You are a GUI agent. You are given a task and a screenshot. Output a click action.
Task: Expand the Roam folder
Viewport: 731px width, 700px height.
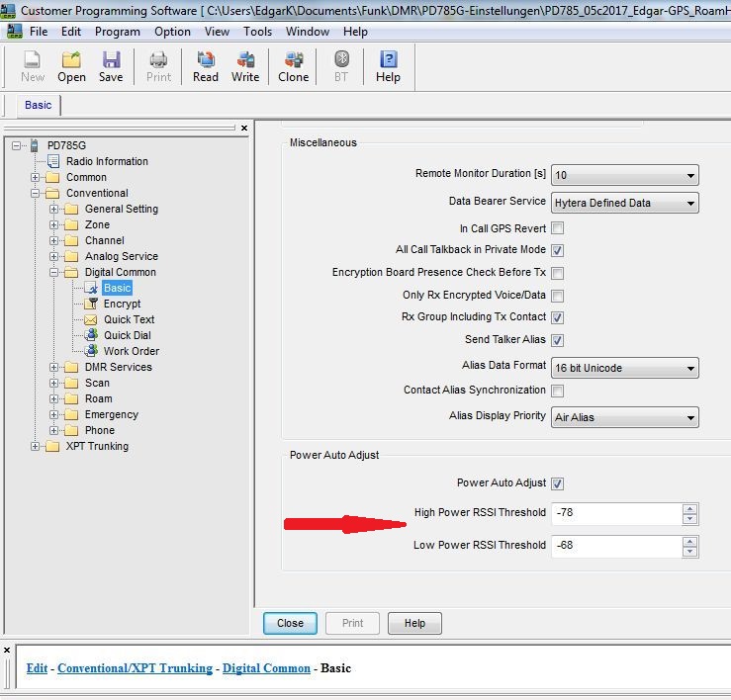(x=53, y=398)
